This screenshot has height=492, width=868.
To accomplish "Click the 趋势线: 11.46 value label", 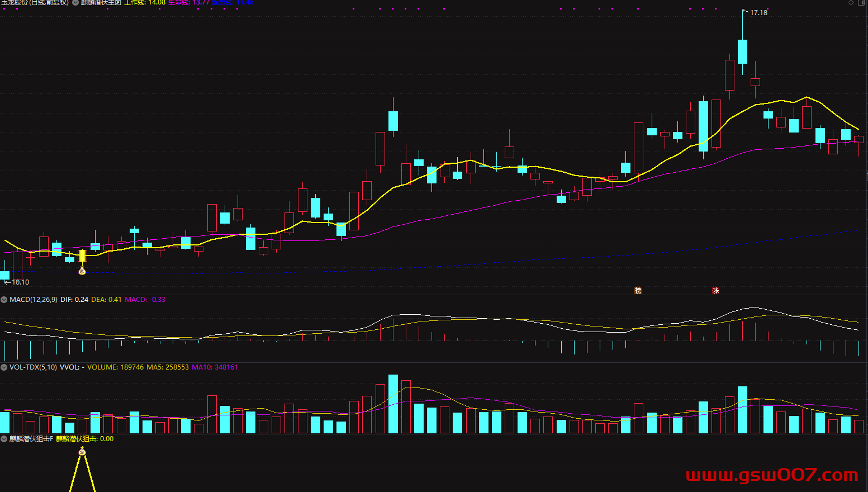I will [233, 2].
